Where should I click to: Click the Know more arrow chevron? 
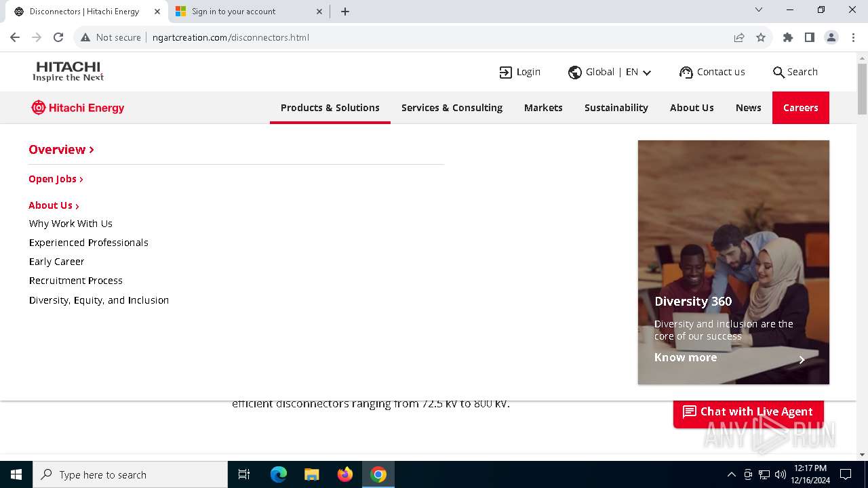click(x=802, y=360)
